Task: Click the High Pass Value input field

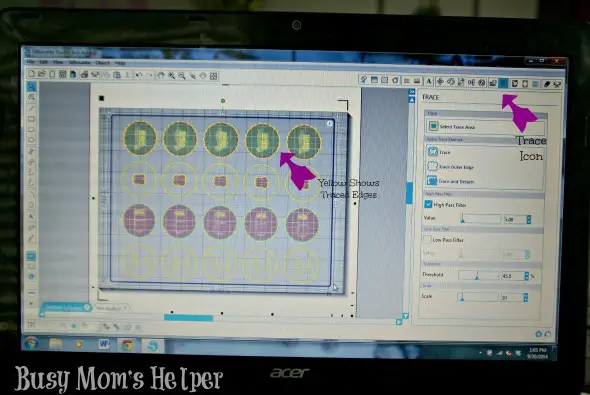Action: point(514,219)
